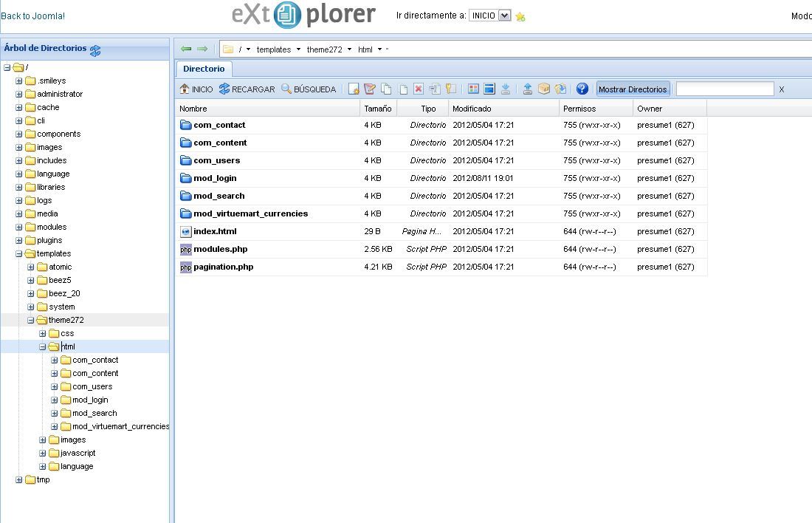
Task: Click the rename icon in toolbar
Action: pyautogui.click(x=435, y=89)
